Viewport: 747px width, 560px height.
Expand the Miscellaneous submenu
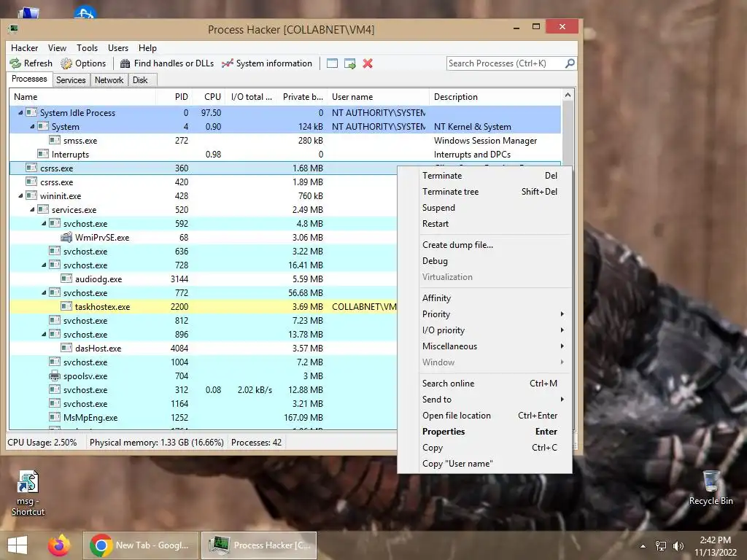(x=485, y=346)
